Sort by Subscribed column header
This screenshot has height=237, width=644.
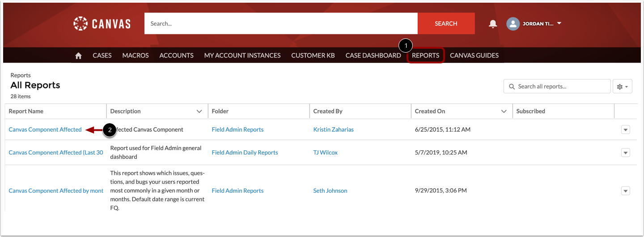(530, 112)
